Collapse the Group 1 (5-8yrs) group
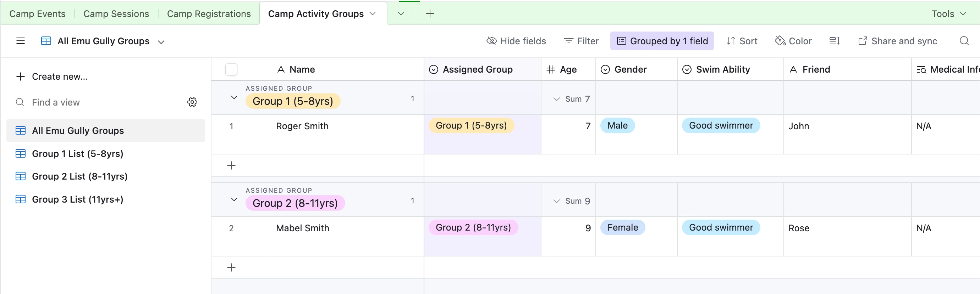This screenshot has height=294, width=980. (234, 98)
